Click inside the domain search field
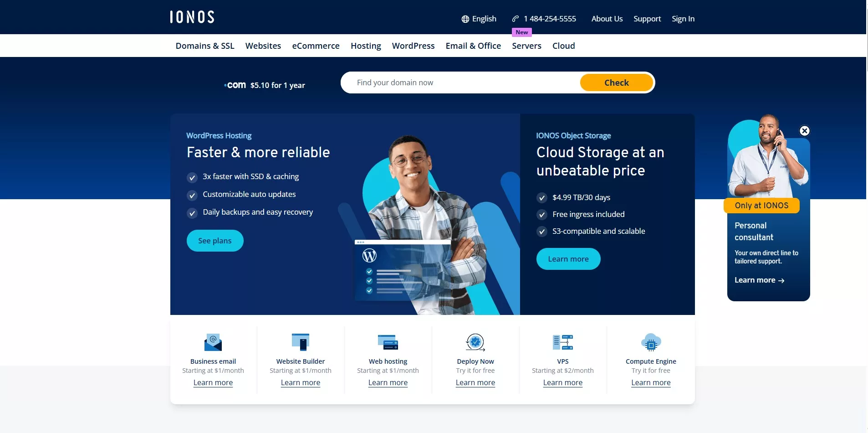The height and width of the screenshot is (433, 868). point(460,82)
